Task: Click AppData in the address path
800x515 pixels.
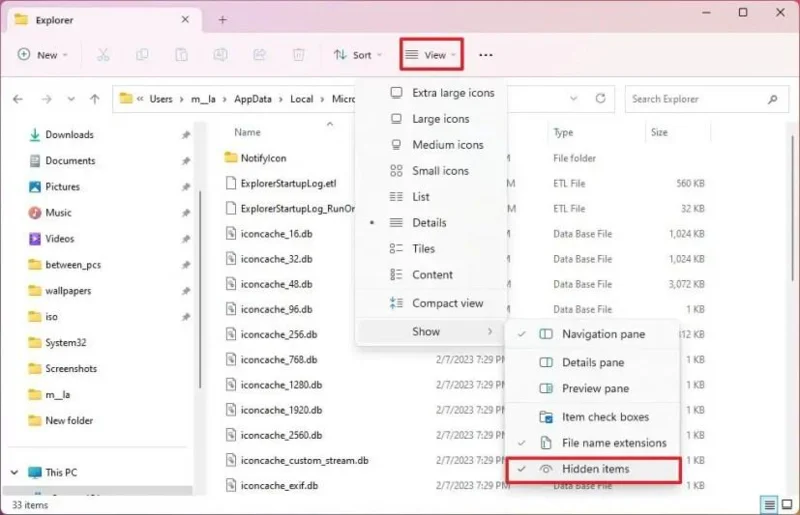Action: pos(253,99)
